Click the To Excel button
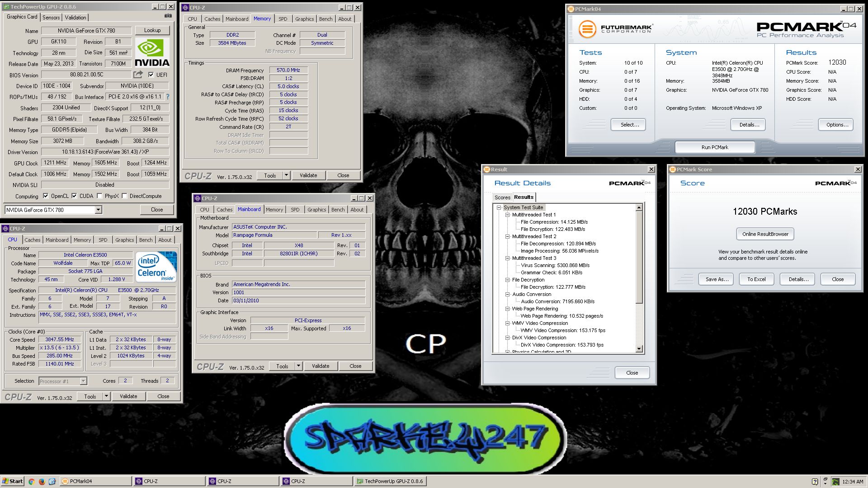Screen dimensions: 868x488 pyautogui.click(x=756, y=279)
